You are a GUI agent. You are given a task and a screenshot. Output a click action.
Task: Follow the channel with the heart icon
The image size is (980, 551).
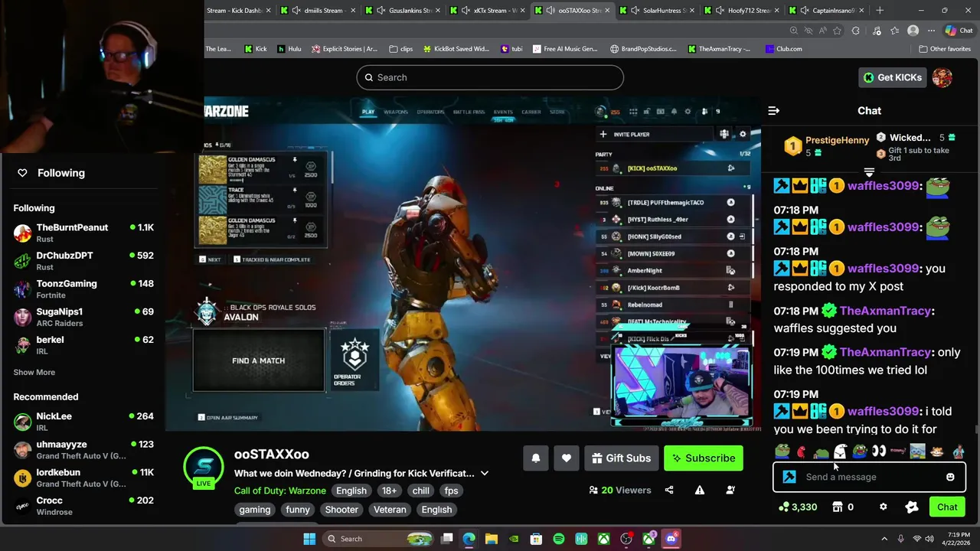567,458
